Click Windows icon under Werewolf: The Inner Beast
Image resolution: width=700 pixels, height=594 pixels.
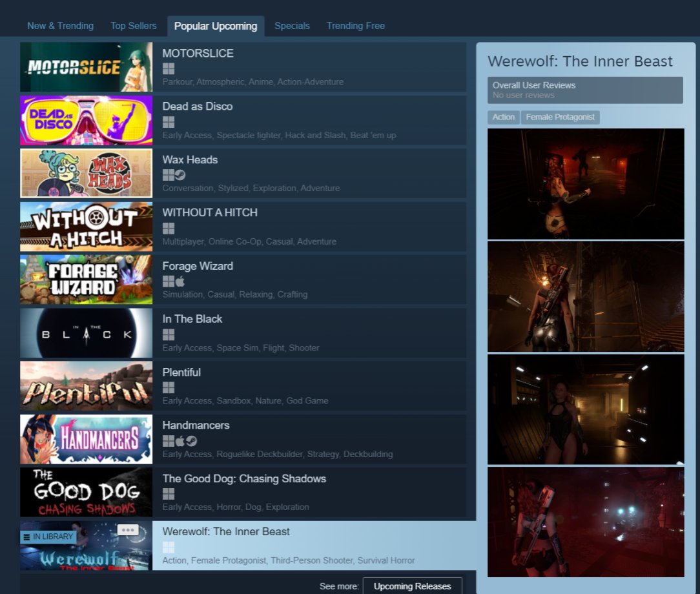click(x=169, y=547)
